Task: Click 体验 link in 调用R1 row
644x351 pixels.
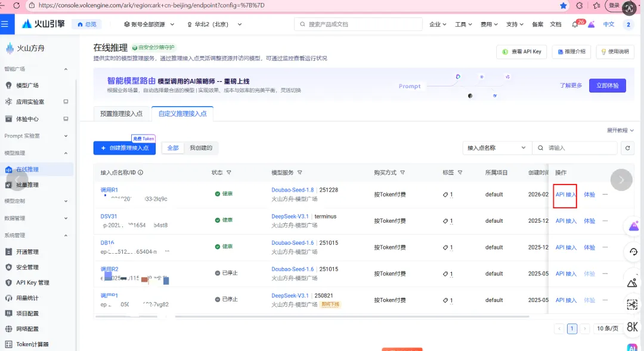Action: pyautogui.click(x=589, y=195)
